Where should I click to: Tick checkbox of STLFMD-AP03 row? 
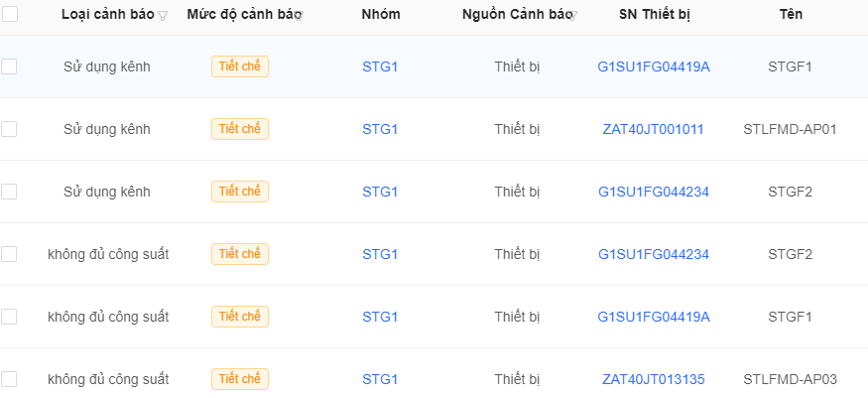[9, 379]
